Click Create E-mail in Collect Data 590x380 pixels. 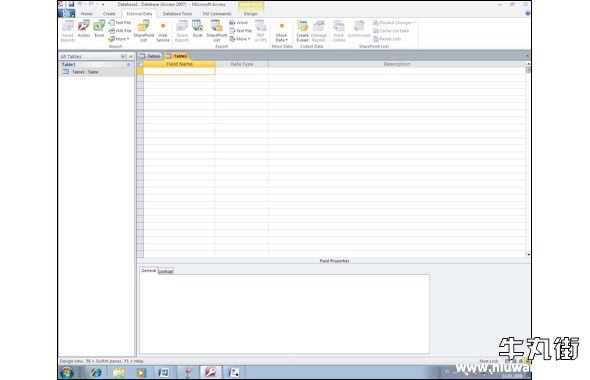[x=302, y=31]
